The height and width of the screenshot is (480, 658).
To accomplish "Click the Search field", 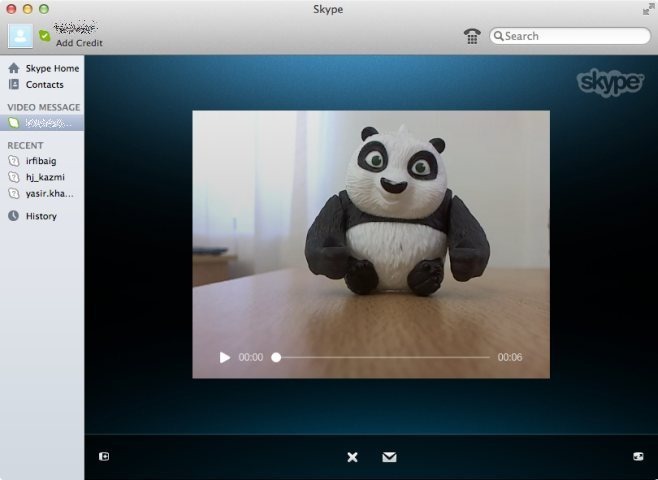I will tap(570, 36).
